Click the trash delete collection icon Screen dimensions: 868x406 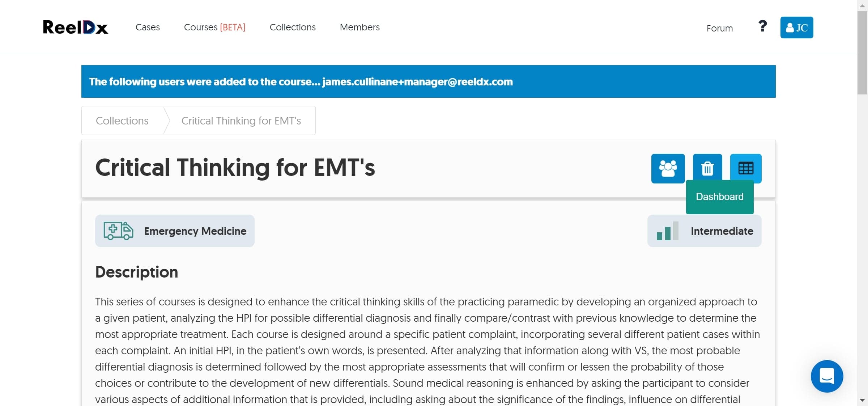tap(707, 169)
